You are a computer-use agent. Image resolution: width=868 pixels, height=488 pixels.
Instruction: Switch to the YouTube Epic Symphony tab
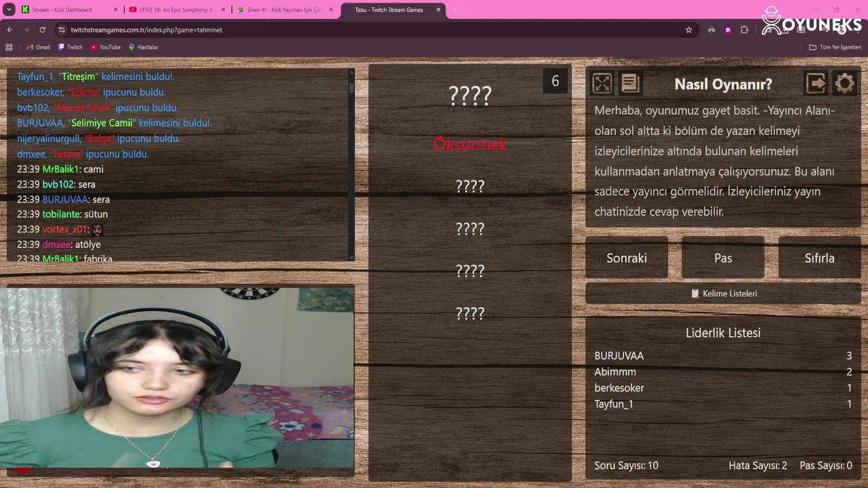pos(178,9)
